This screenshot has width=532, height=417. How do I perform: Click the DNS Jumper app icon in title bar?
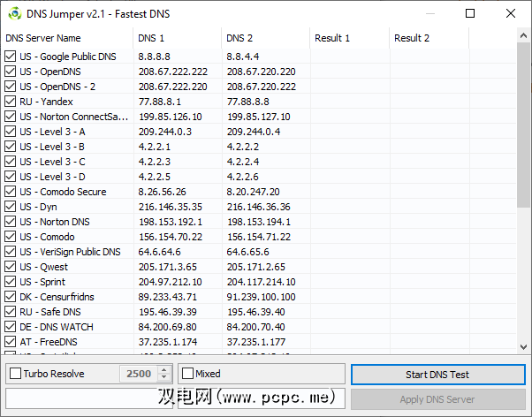(15, 14)
